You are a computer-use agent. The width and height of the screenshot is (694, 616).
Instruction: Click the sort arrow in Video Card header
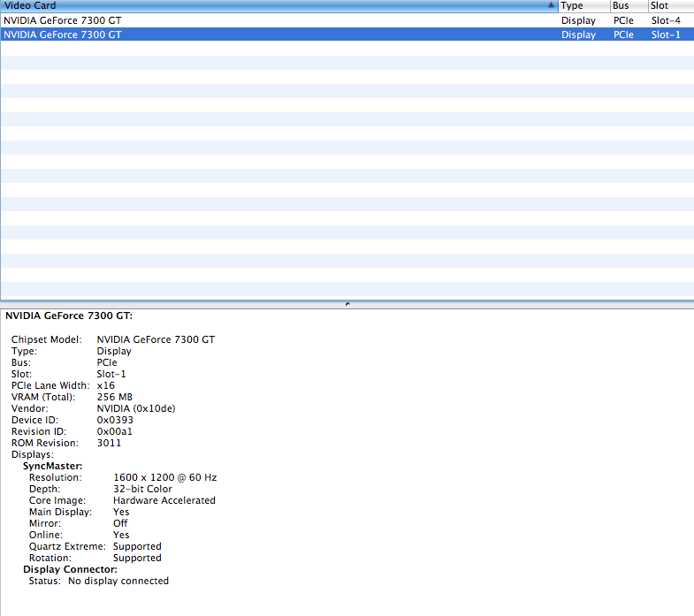tap(551, 5)
